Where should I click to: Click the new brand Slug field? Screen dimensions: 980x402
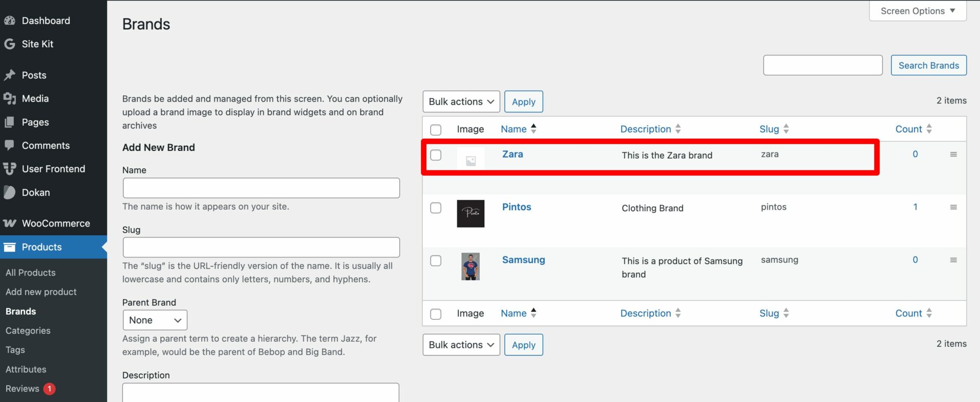pyautogui.click(x=261, y=247)
